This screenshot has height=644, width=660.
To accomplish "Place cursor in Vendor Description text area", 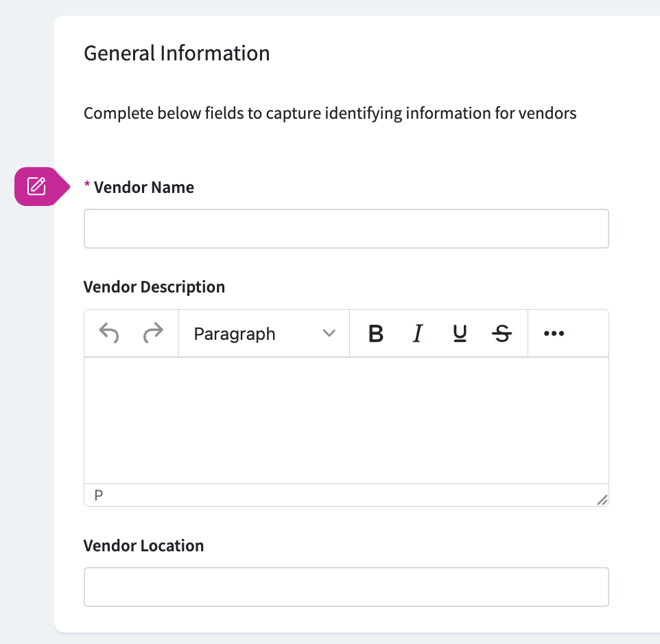I will point(346,419).
